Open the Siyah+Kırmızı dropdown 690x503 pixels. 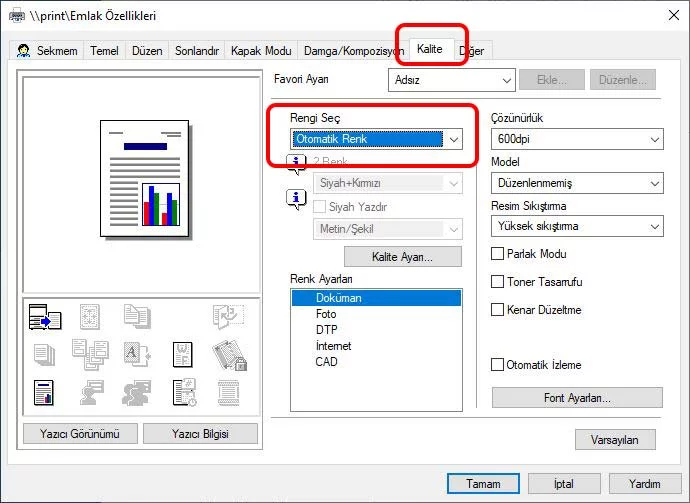(x=388, y=183)
